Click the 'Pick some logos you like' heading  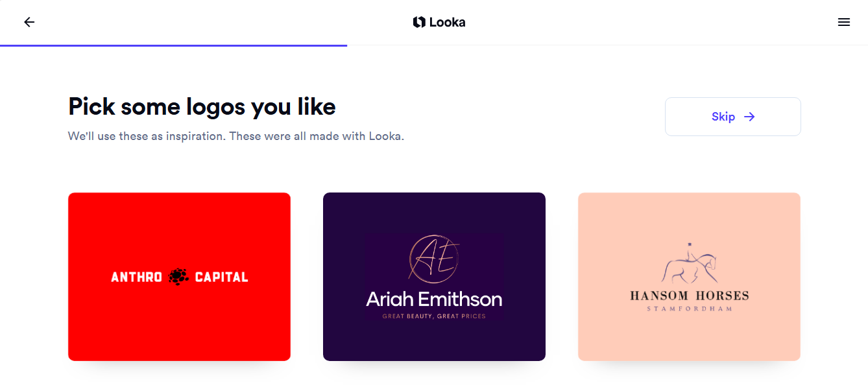coord(202,106)
